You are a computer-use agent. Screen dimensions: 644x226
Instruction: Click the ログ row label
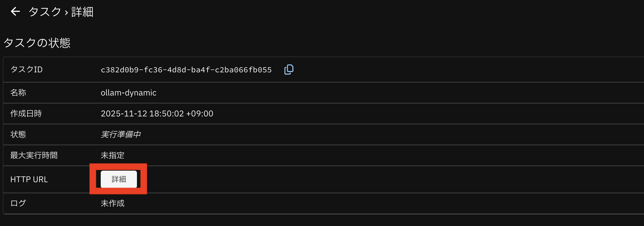click(18, 203)
